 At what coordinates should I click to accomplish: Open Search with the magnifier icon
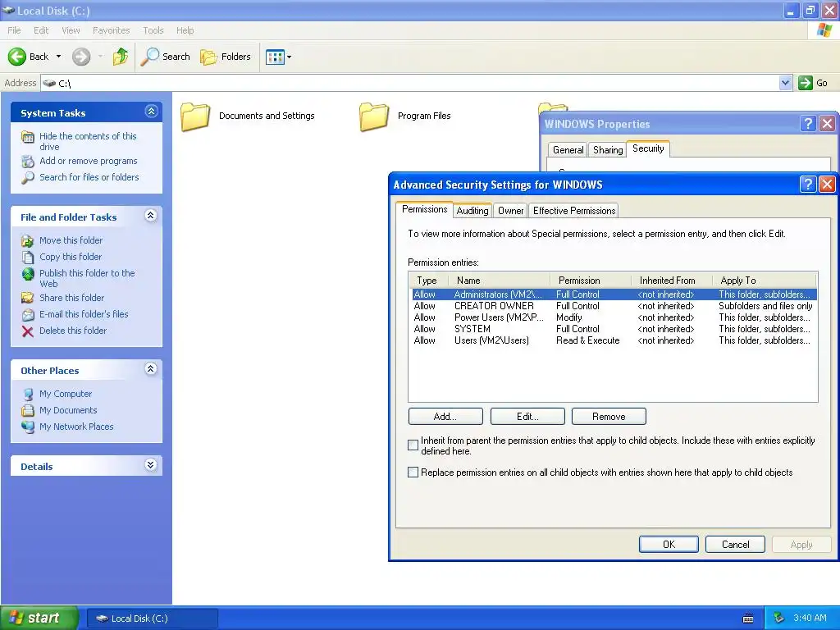(x=150, y=57)
